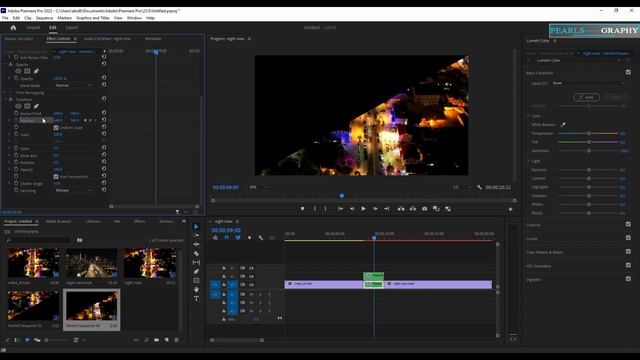Open the Sequence menu
This screenshot has width=640, height=360.
[x=44, y=18]
